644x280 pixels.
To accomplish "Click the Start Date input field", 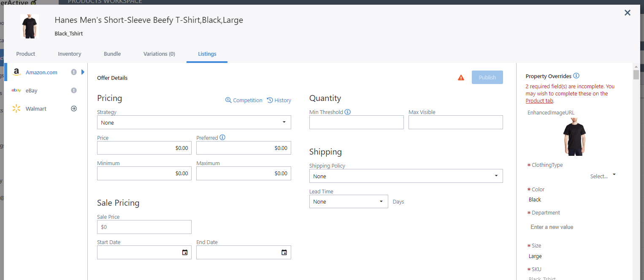I will tap(144, 252).
